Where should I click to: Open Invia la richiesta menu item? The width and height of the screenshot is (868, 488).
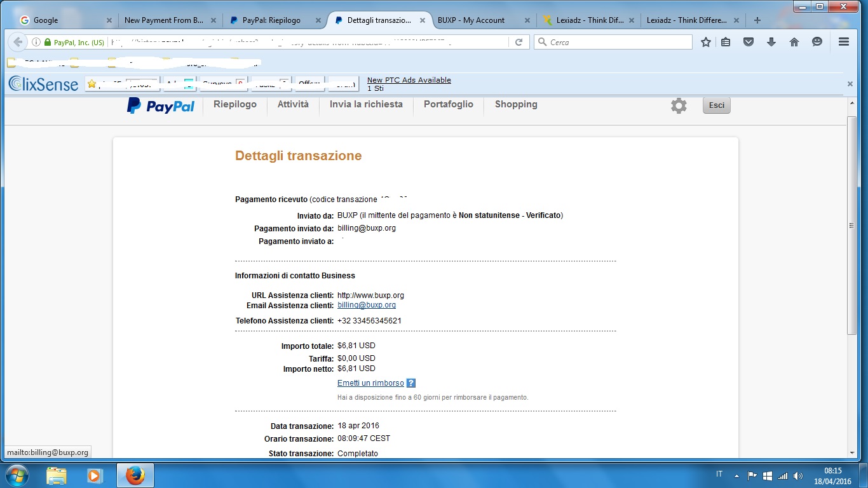pyautogui.click(x=366, y=104)
